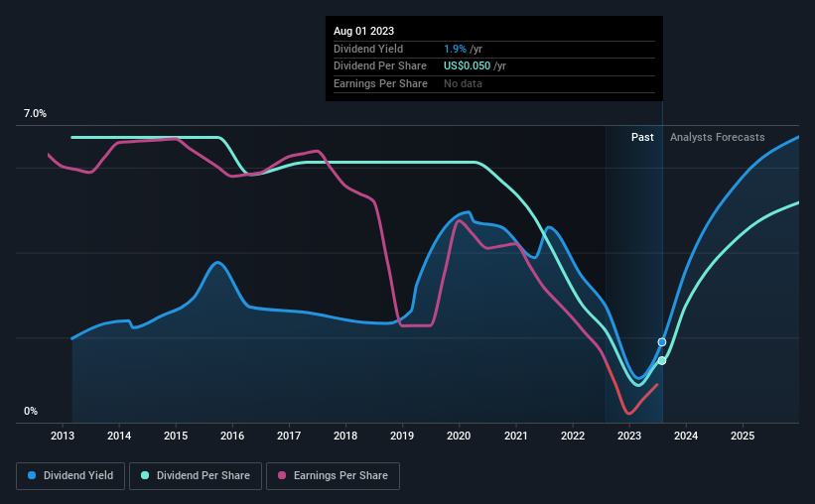Click the 'US$0.050' dividend per share value

467,66
